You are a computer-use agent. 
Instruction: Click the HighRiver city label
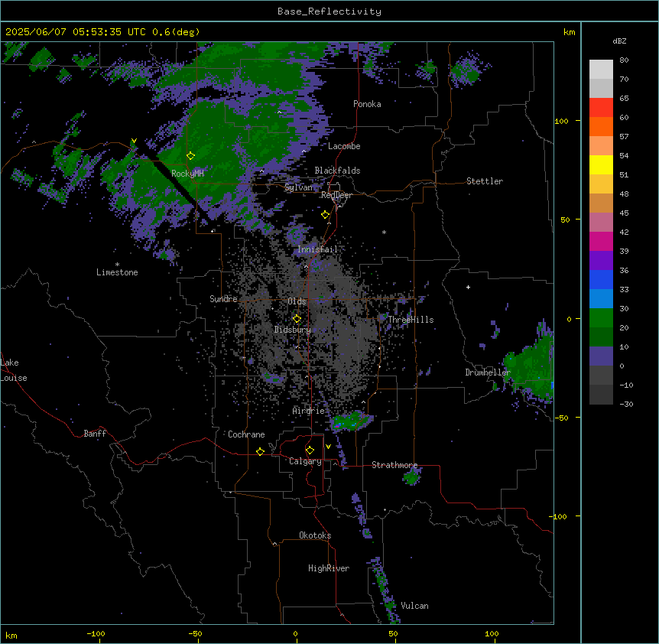pos(329,568)
